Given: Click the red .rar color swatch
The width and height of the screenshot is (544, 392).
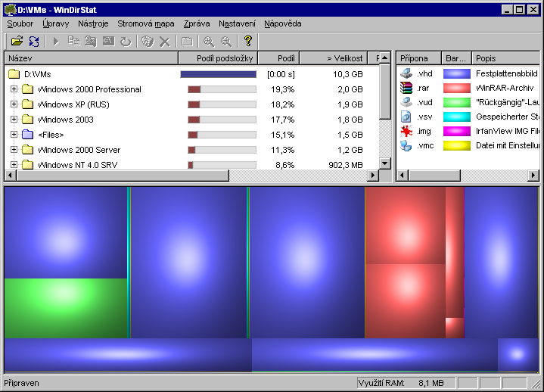Looking at the screenshot, I should 456,88.
